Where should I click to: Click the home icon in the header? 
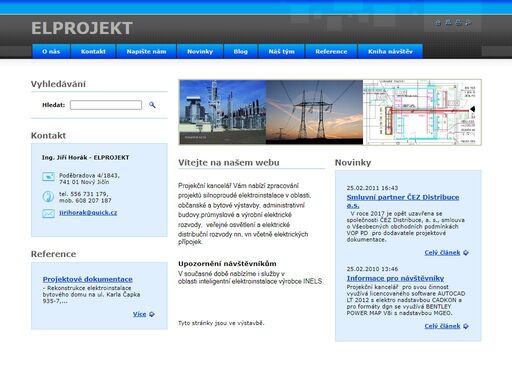(x=438, y=23)
